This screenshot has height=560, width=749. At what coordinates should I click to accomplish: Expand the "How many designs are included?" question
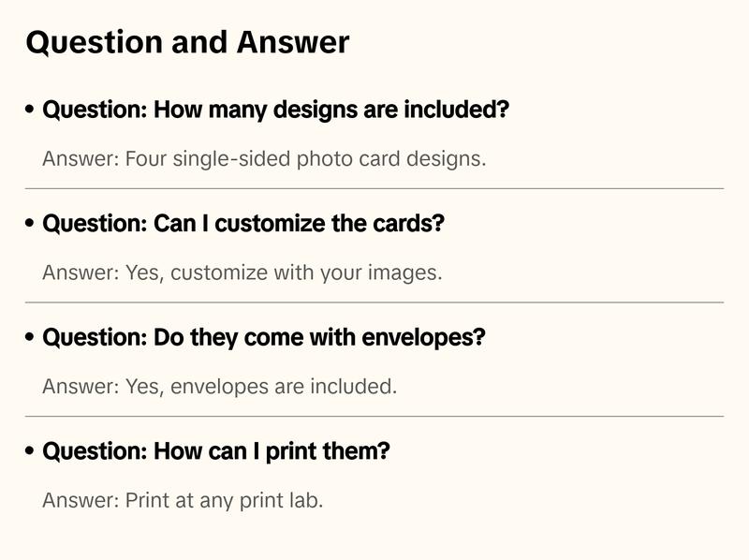click(276, 111)
